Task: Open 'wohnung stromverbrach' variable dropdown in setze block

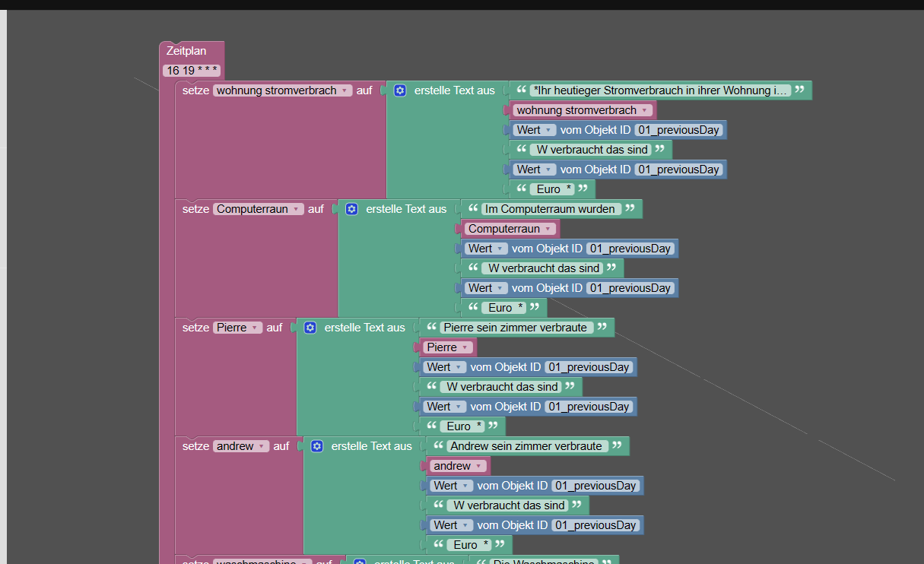Action: pos(283,90)
